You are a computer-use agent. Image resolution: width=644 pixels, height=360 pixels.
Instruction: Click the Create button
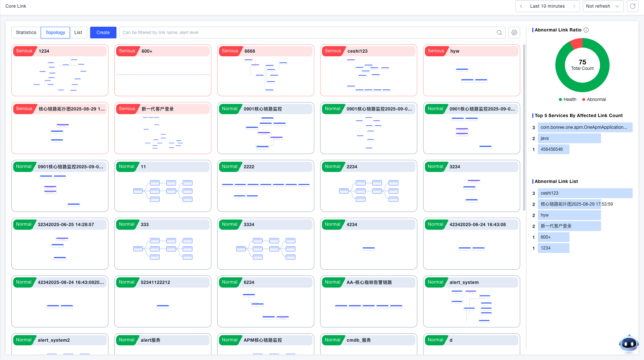(103, 33)
